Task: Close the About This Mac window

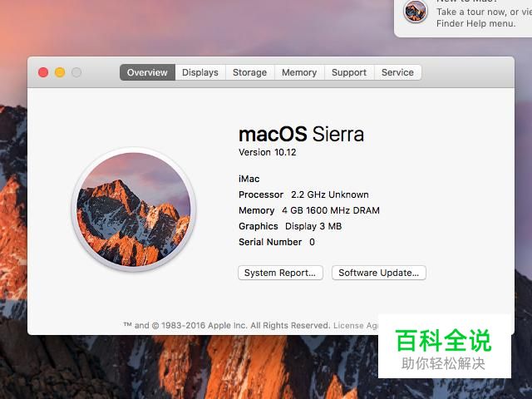Action: click(43, 72)
